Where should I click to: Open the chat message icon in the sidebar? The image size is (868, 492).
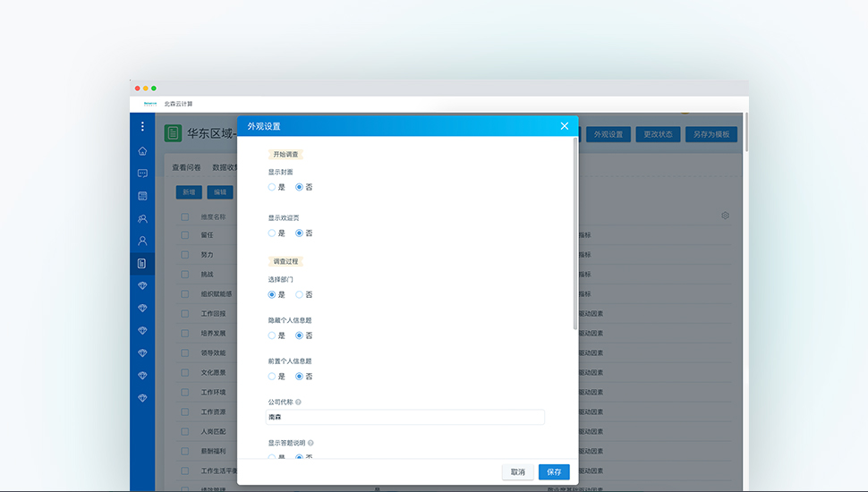(142, 174)
